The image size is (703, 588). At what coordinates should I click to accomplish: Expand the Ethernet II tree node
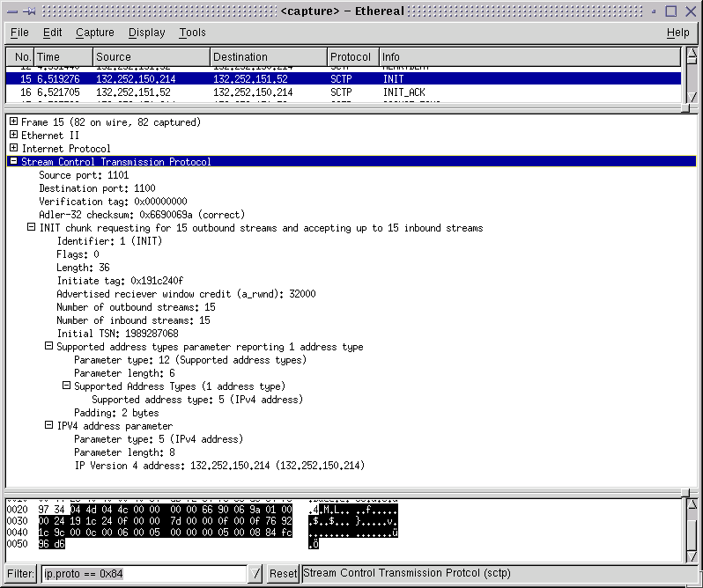click(x=13, y=136)
